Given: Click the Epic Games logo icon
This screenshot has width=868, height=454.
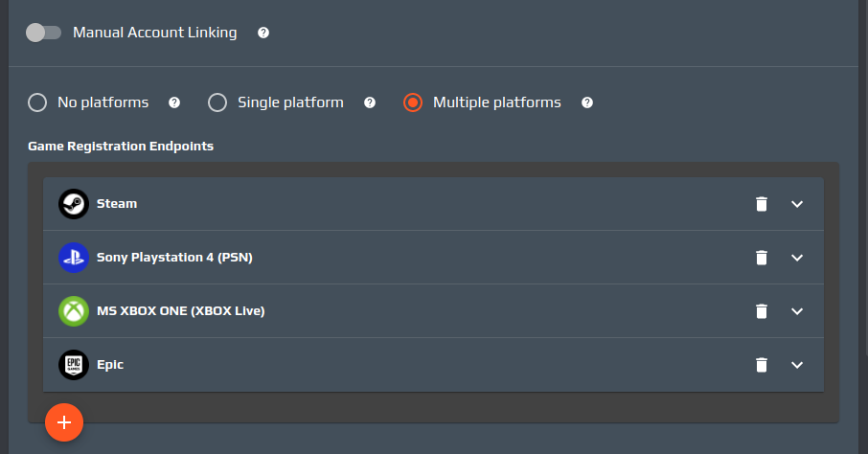Looking at the screenshot, I should [x=74, y=365].
